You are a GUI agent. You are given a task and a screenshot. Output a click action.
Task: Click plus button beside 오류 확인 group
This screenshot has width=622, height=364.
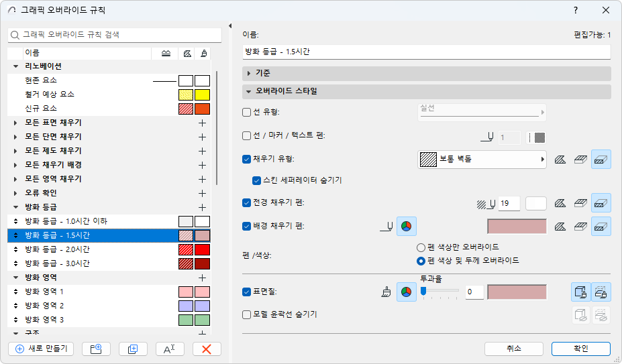tap(203, 194)
